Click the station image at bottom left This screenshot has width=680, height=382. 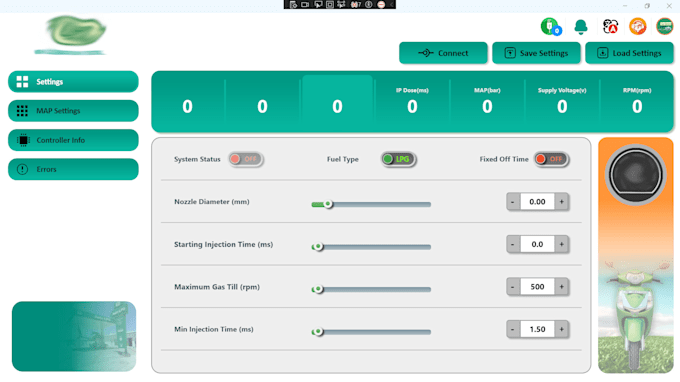pos(74,336)
